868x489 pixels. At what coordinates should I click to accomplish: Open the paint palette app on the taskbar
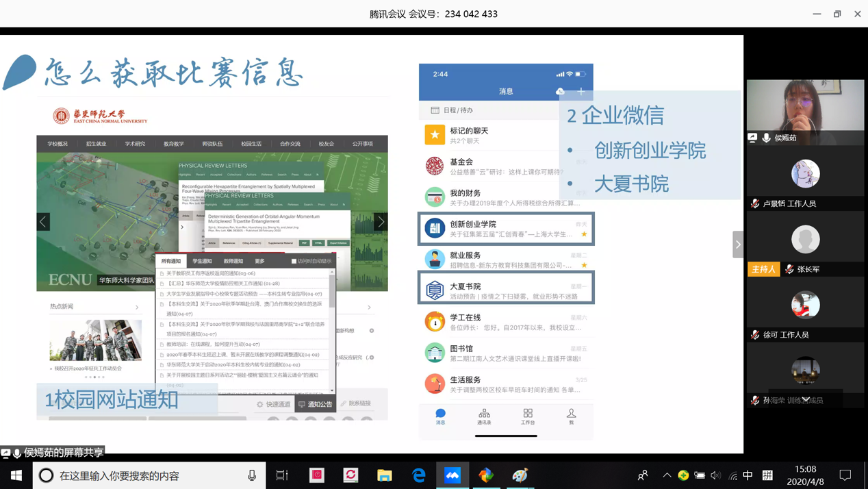point(520,475)
